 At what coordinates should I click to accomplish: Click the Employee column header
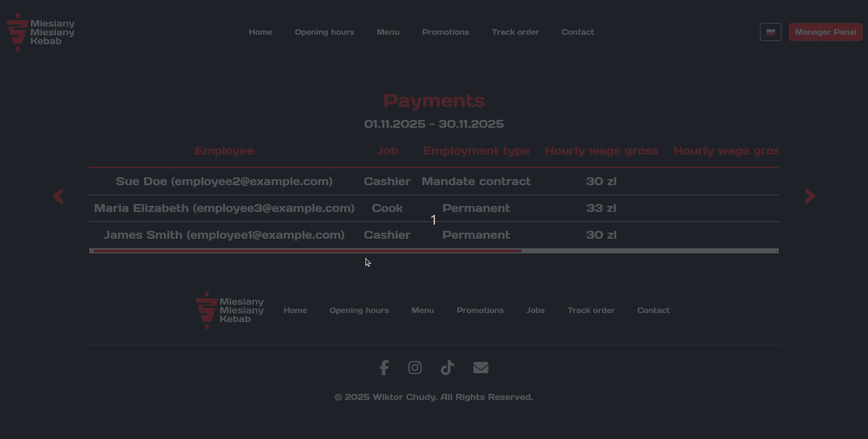coord(224,151)
